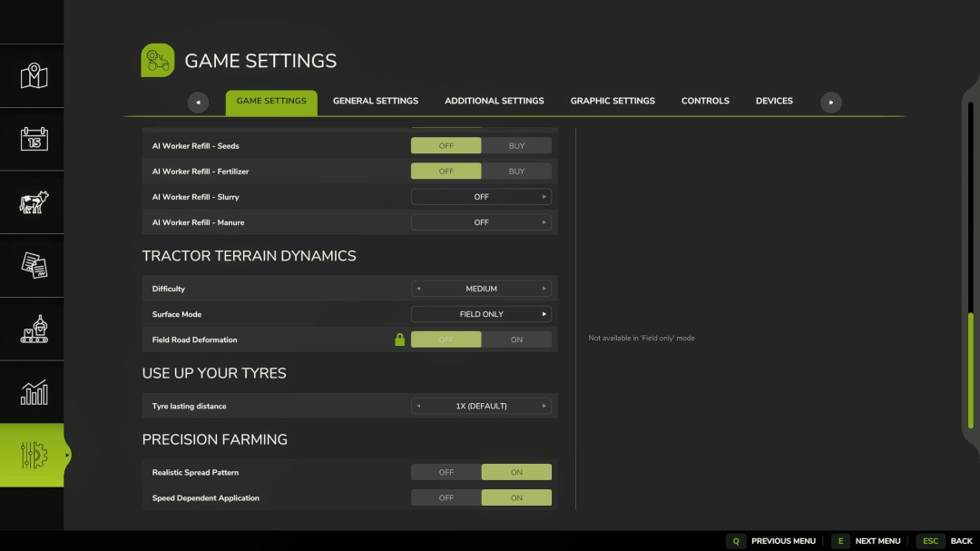
Task: Click the Difficulty MEDIUM value box
Action: (481, 289)
